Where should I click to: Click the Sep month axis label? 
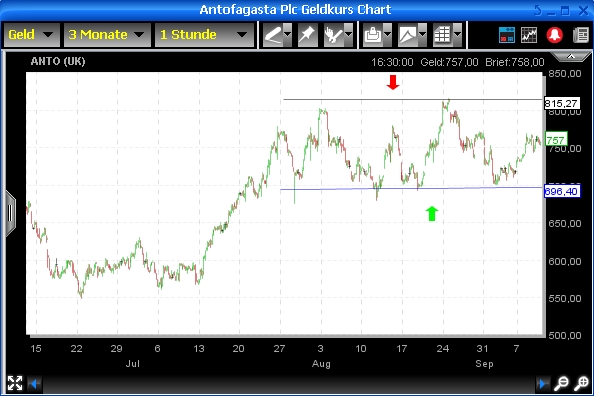(485, 364)
